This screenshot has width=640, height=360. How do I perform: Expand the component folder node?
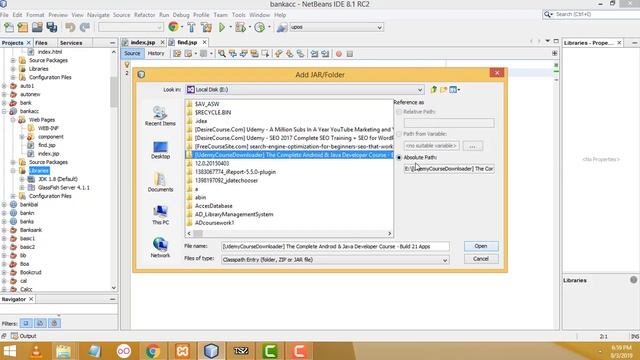[x=22, y=137]
